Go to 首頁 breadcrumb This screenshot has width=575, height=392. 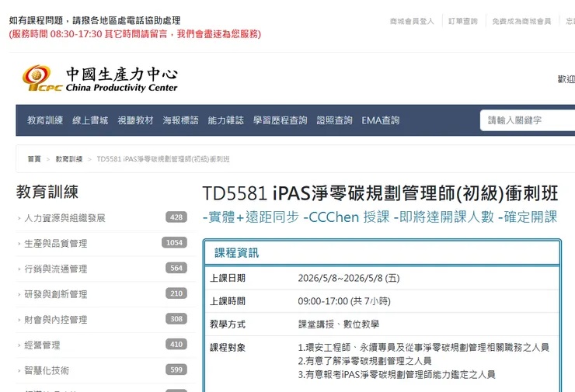(x=34, y=159)
